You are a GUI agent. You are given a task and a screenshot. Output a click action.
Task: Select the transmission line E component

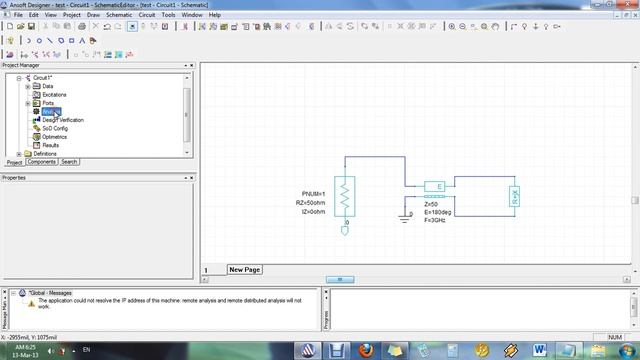435,187
